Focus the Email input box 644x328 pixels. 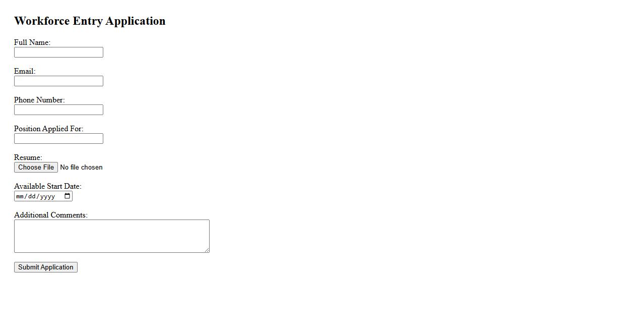[x=58, y=81]
